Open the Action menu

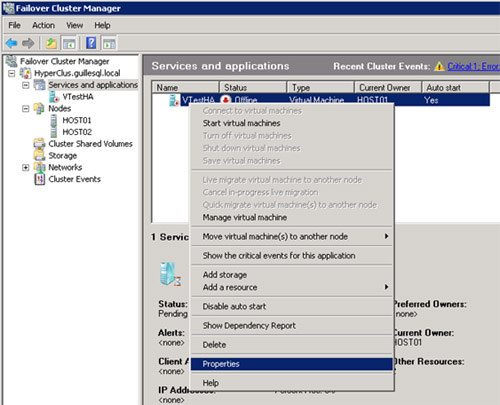(x=43, y=25)
